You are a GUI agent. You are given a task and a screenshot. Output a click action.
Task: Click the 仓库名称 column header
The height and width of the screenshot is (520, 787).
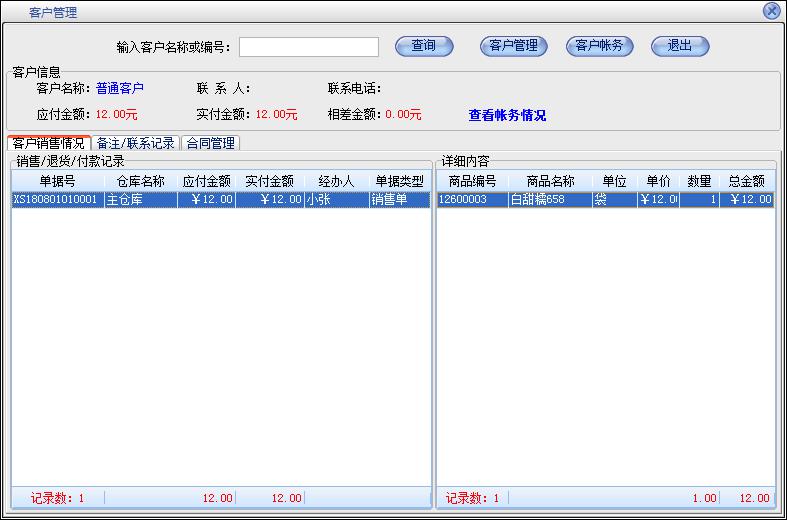tap(140, 181)
